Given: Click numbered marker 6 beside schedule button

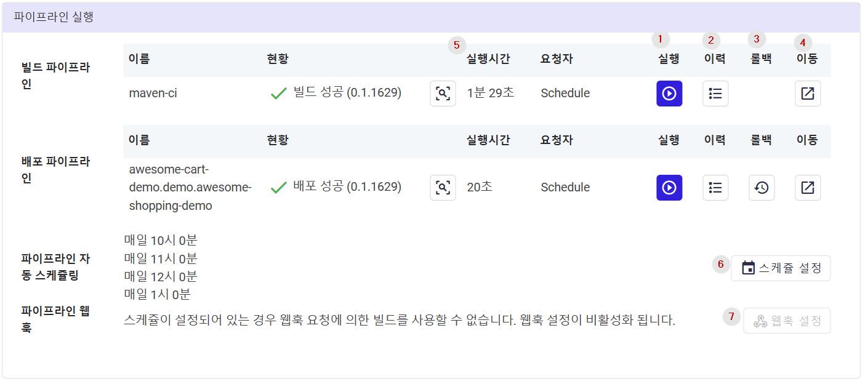Looking at the screenshot, I should 721,264.
